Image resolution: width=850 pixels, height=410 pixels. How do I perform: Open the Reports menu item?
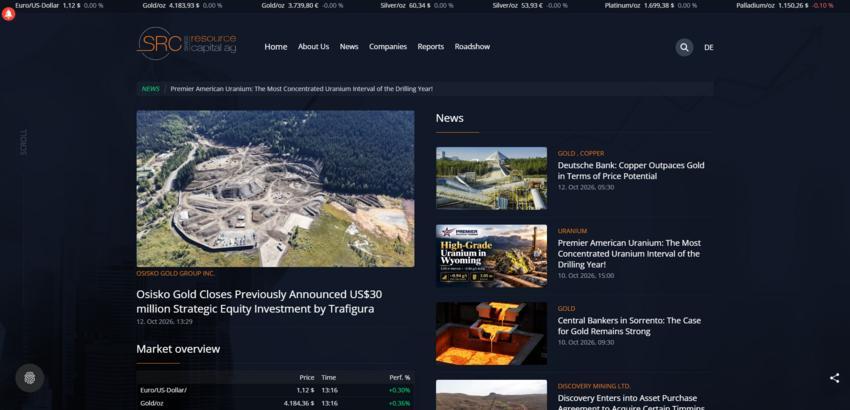tap(430, 47)
